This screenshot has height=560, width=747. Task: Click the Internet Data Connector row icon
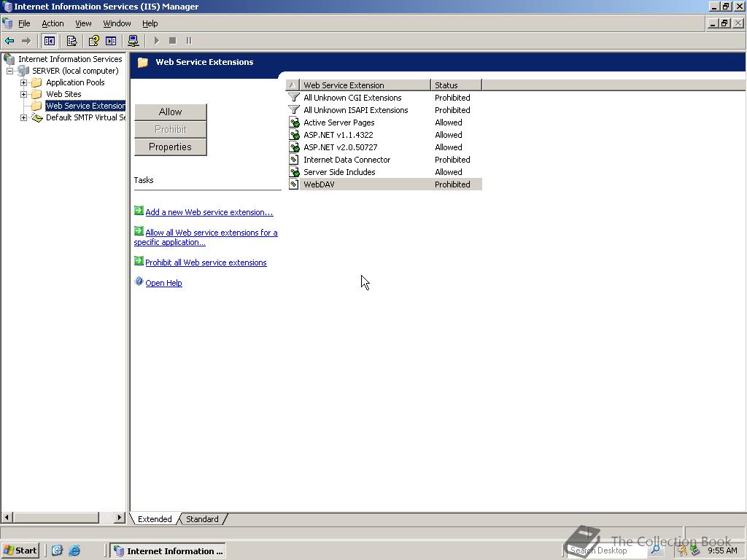tap(294, 160)
